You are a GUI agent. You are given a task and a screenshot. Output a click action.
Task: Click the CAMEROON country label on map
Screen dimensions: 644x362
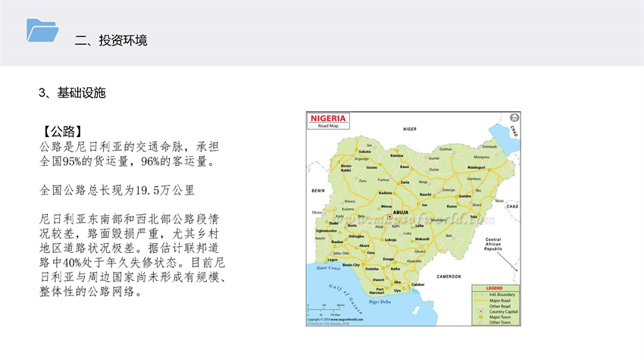448,276
